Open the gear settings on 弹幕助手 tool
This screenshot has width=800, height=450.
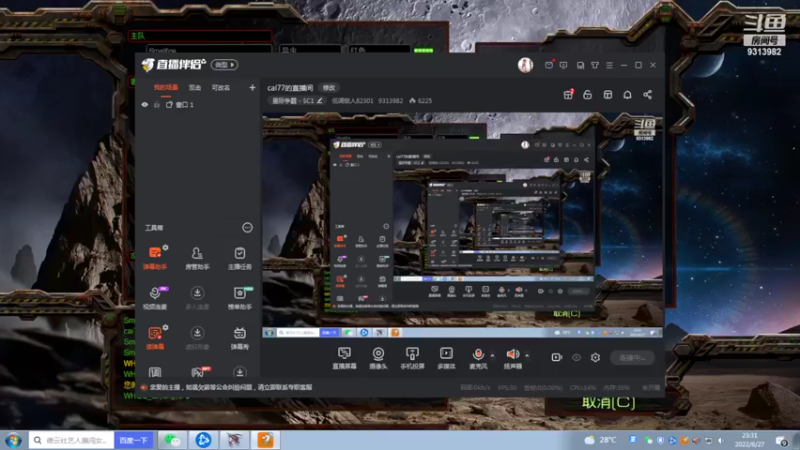click(165, 247)
